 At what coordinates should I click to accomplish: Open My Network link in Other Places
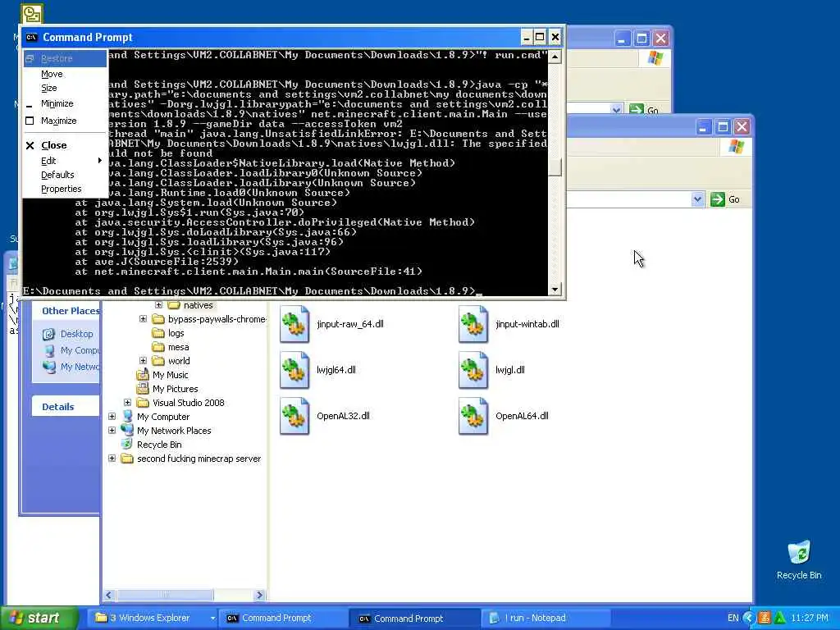click(80, 367)
